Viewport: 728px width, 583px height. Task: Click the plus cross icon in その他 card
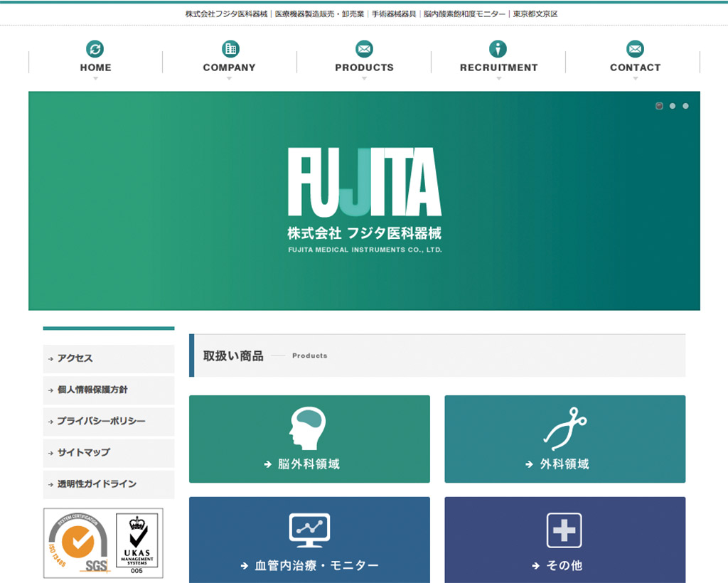pyautogui.click(x=564, y=530)
